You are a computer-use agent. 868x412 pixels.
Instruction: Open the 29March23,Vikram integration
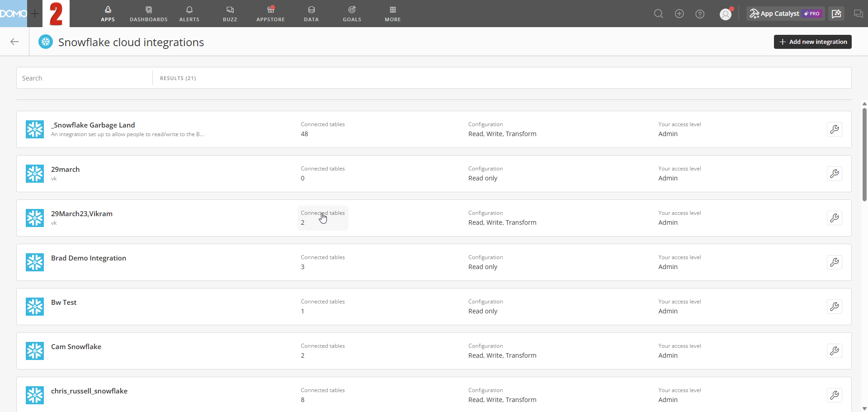click(82, 213)
